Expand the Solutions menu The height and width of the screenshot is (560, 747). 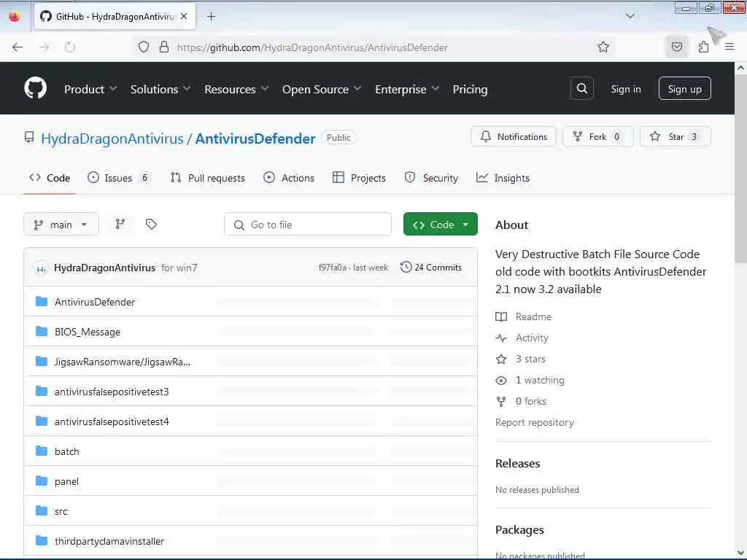(160, 89)
